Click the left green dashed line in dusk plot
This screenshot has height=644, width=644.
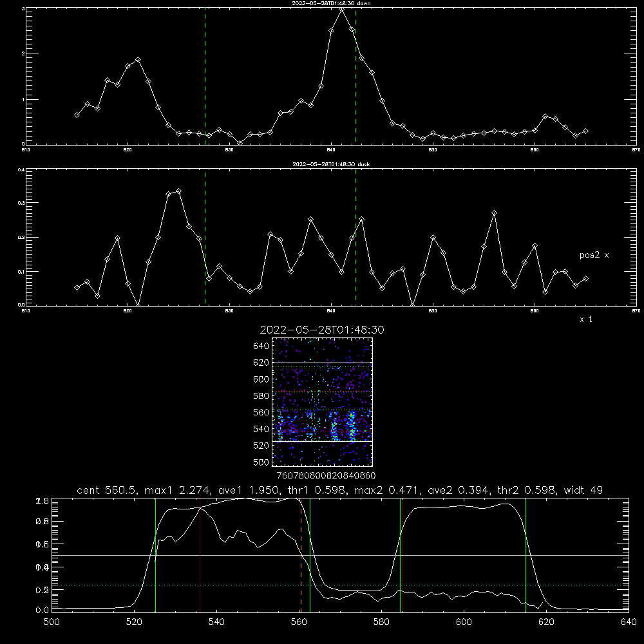tap(205, 237)
